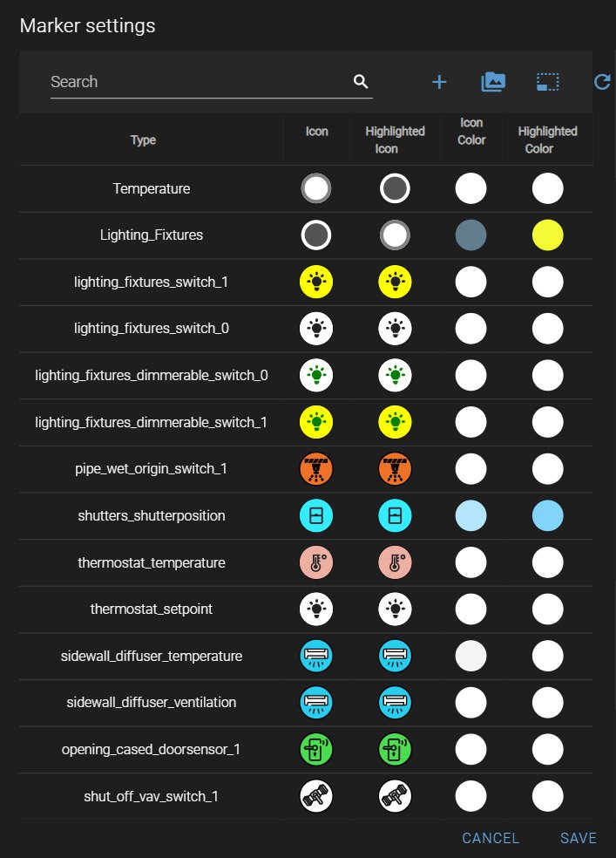Click sidewall_diffuser_temperature air conditioner icon

[316, 656]
